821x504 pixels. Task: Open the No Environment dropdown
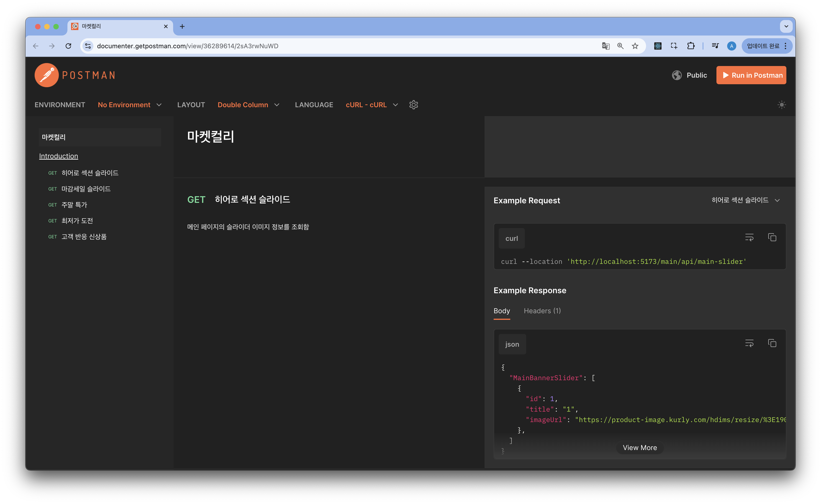(130, 105)
